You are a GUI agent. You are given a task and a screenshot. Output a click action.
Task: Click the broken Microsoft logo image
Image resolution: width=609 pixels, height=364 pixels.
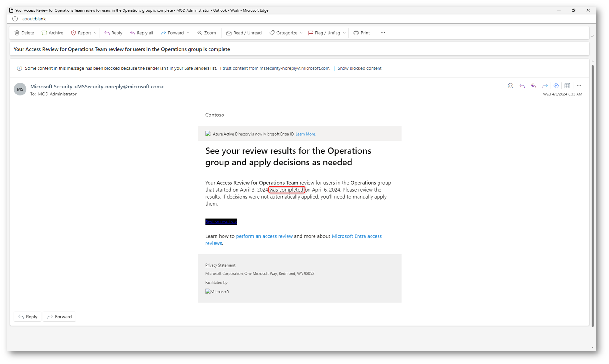pos(217,291)
